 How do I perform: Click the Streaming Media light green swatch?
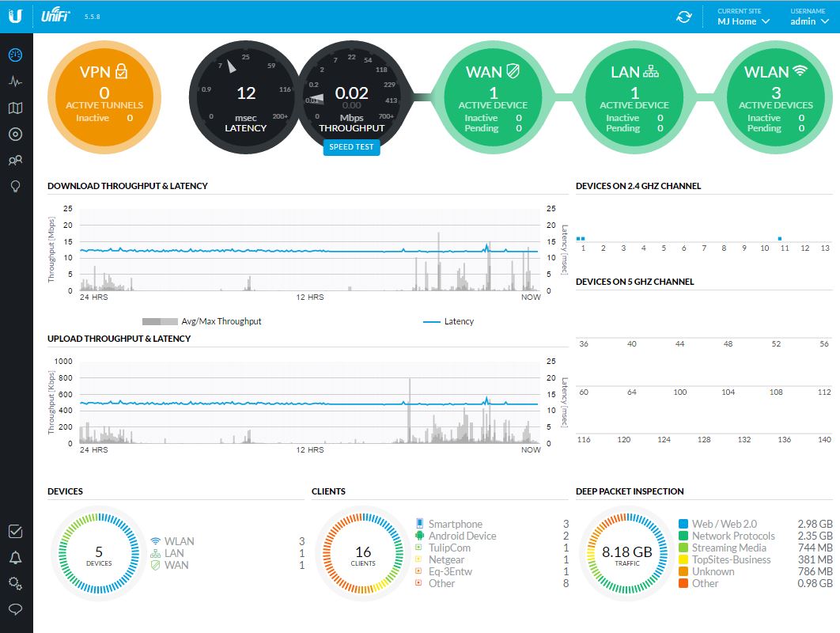tap(683, 548)
